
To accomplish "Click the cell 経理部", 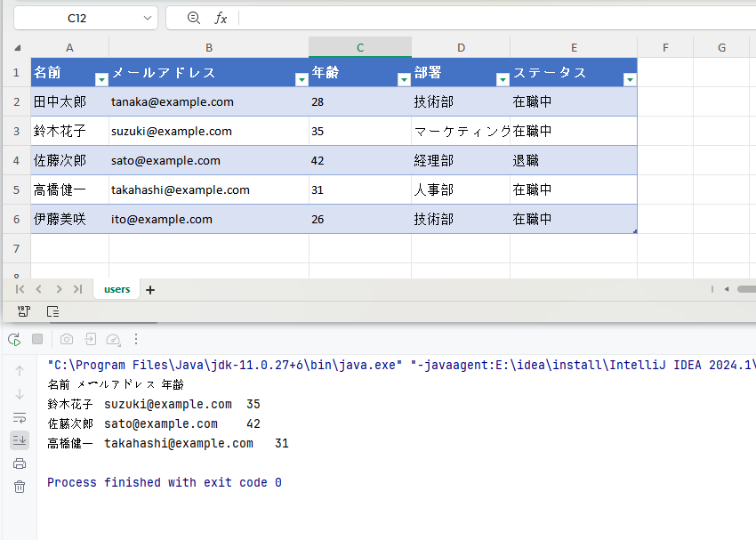I will pyautogui.click(x=461, y=160).
